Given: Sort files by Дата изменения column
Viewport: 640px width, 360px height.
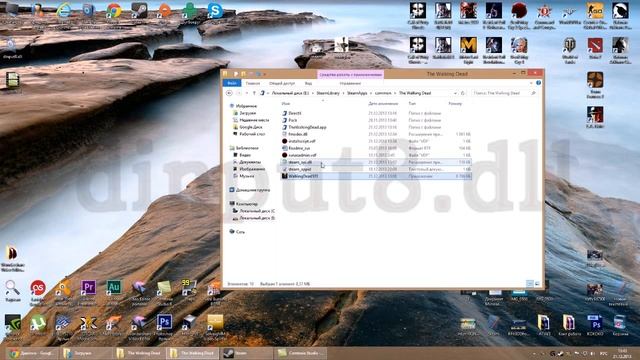Looking at the screenshot, I should (x=383, y=104).
